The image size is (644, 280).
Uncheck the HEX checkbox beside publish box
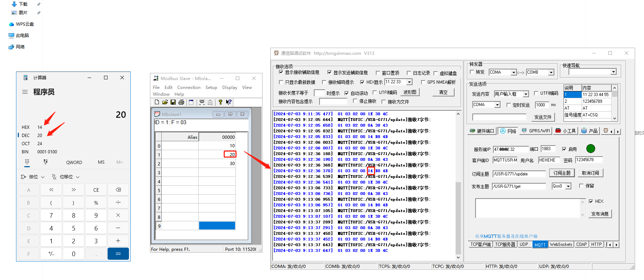click(x=591, y=201)
